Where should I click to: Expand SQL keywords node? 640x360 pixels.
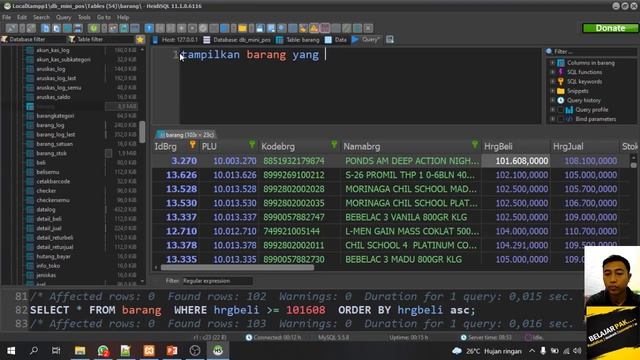coord(552,82)
